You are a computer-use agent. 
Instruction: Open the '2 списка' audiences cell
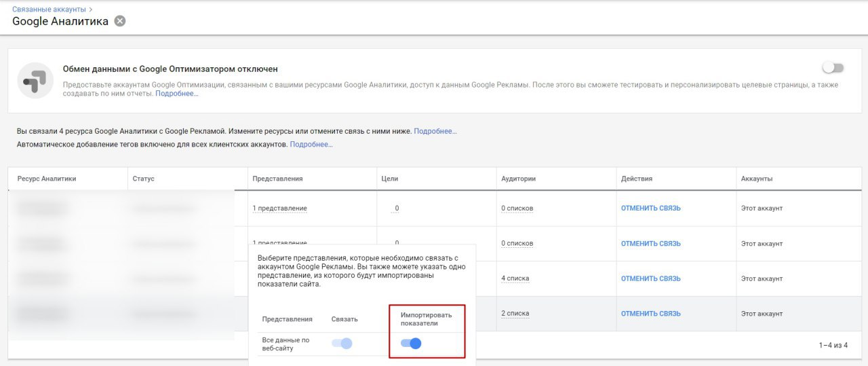coord(515,314)
